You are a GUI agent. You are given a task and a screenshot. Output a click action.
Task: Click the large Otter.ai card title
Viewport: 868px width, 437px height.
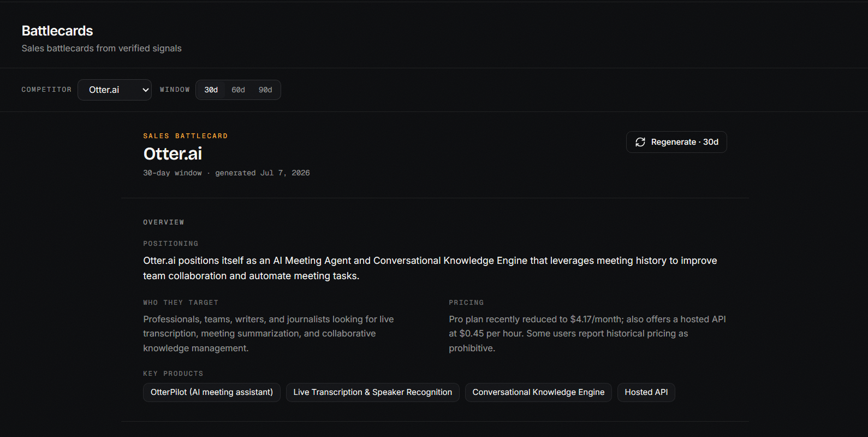point(173,154)
